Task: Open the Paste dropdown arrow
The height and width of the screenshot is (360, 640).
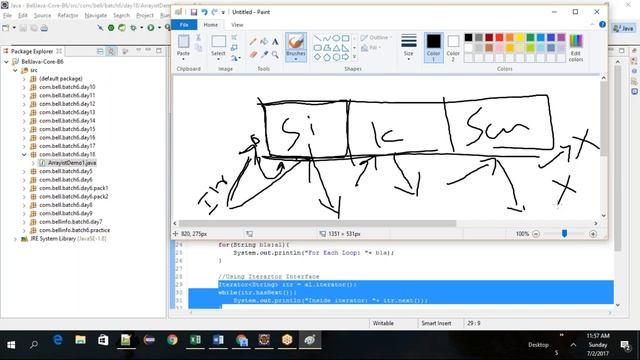Action: point(183,59)
